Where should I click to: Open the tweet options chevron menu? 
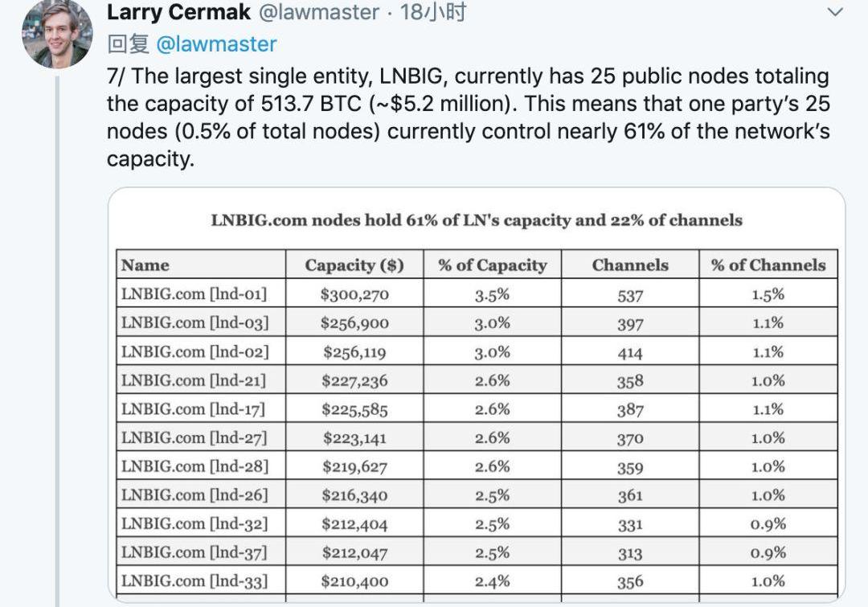point(835,12)
